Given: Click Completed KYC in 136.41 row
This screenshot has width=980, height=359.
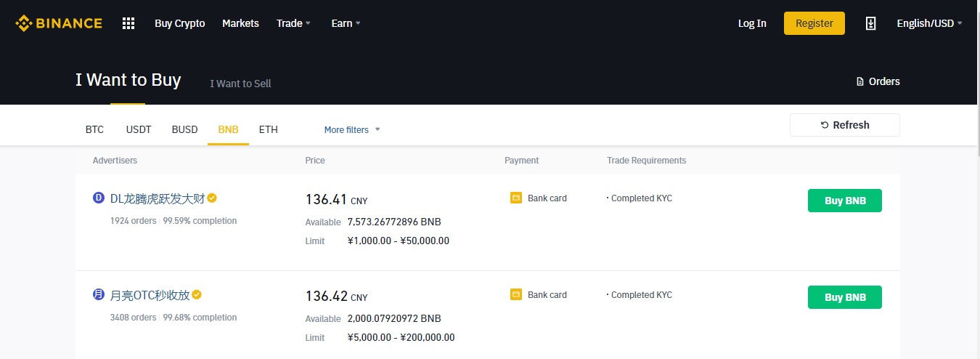Looking at the screenshot, I should coord(642,198).
